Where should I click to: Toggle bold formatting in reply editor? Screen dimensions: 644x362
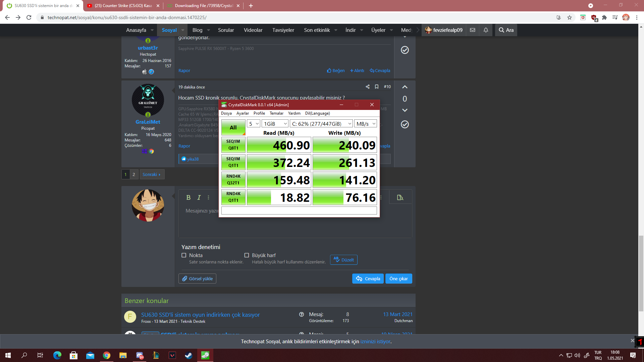pos(188,197)
